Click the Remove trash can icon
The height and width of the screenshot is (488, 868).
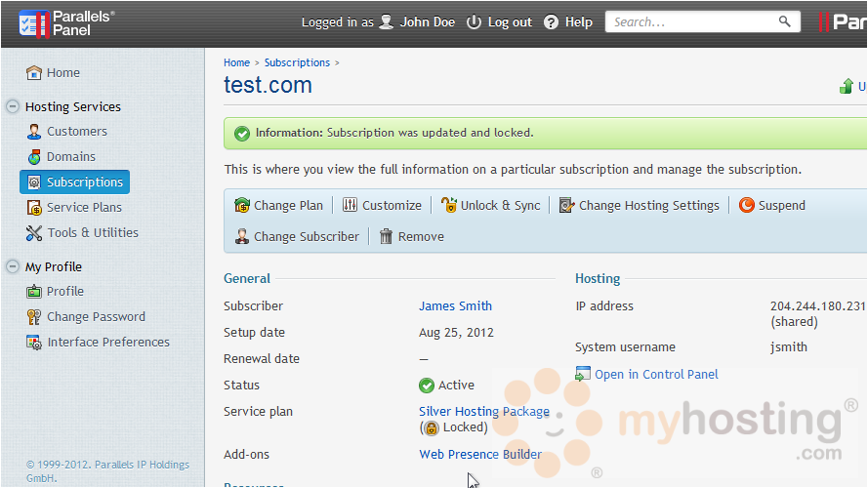pos(386,236)
